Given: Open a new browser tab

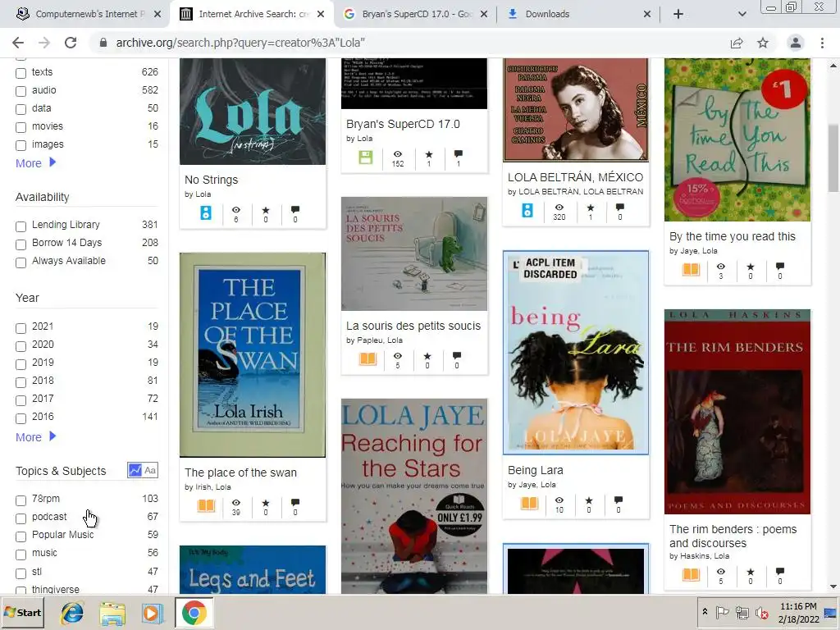Looking at the screenshot, I should coord(678,14).
